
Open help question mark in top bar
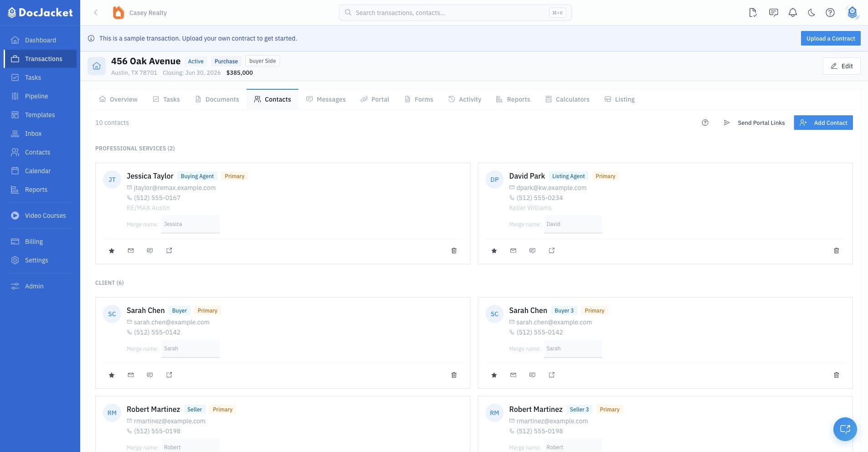[x=830, y=13]
